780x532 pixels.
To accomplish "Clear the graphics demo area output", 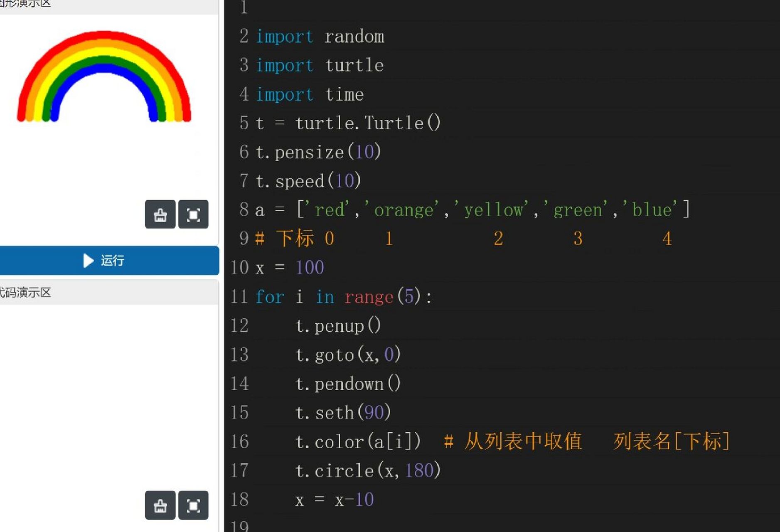I will 160,214.
